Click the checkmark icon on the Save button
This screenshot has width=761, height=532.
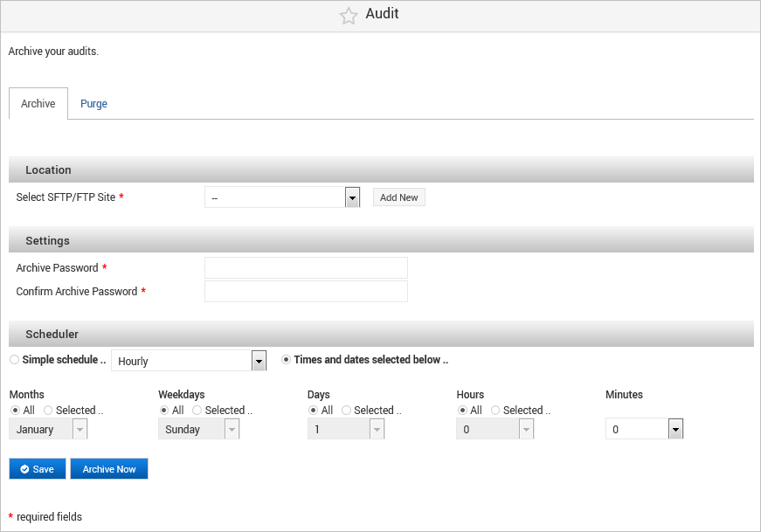pyautogui.click(x=23, y=468)
